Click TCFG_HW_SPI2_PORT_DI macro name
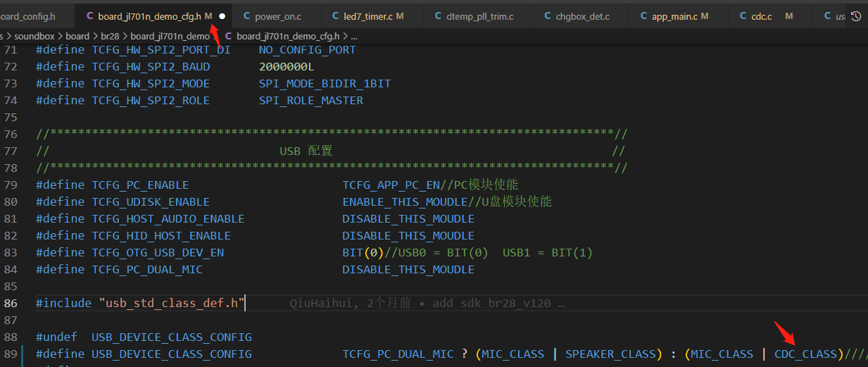 pyautogui.click(x=161, y=49)
